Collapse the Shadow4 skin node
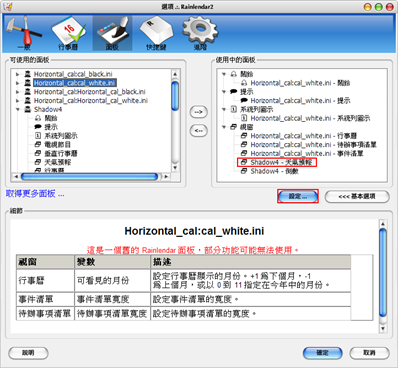Viewport: 398px width, 368px height. pyautogui.click(x=18, y=109)
